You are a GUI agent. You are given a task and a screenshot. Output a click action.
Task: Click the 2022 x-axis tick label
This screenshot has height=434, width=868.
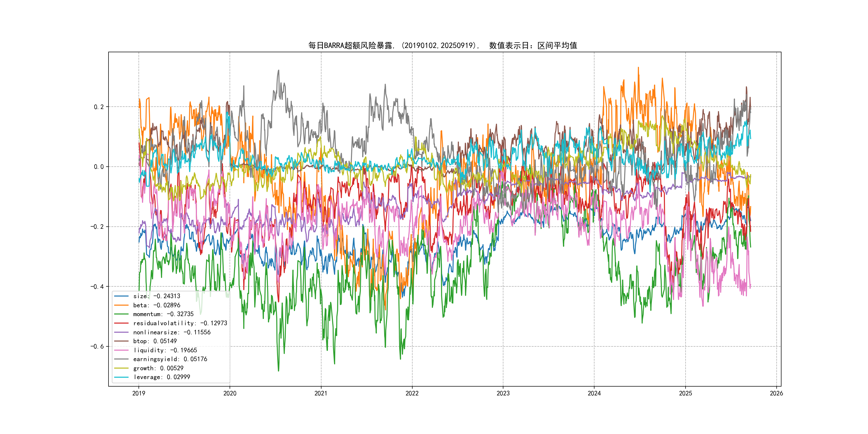coord(412,393)
